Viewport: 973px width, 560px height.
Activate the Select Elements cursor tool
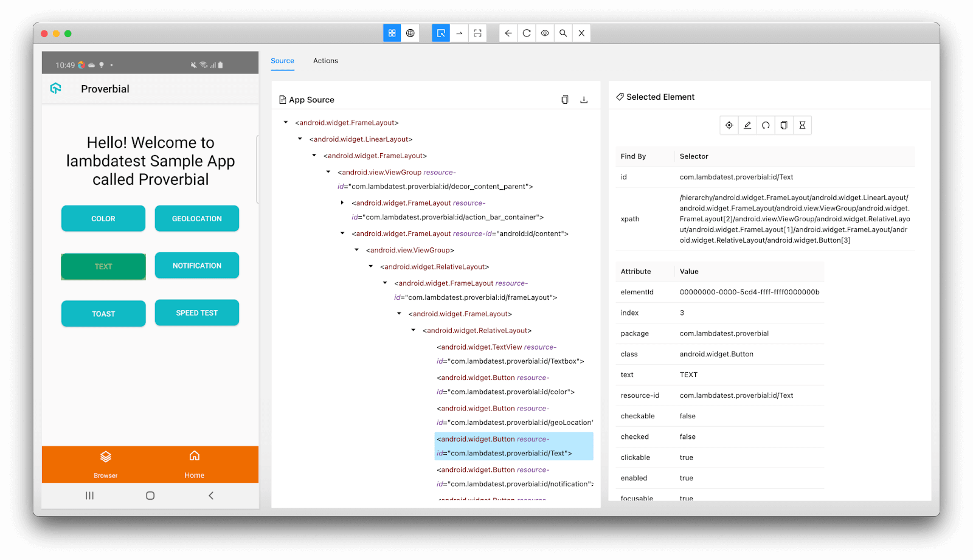tap(441, 33)
